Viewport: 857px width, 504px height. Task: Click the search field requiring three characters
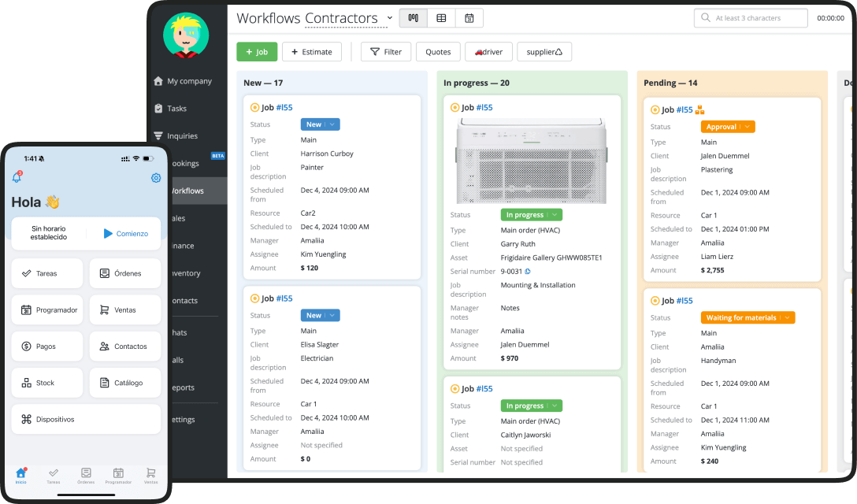(750, 17)
